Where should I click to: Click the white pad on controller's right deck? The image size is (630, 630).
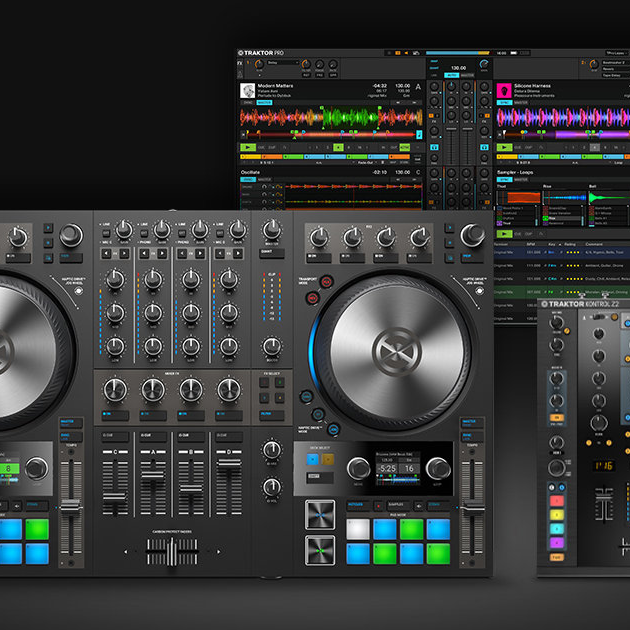click(x=358, y=529)
